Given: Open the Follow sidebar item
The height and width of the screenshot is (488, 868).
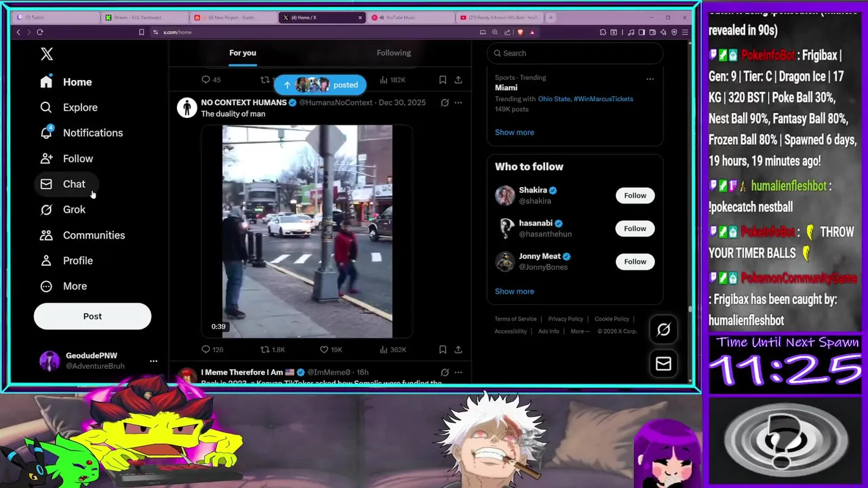Looking at the screenshot, I should tap(66, 159).
